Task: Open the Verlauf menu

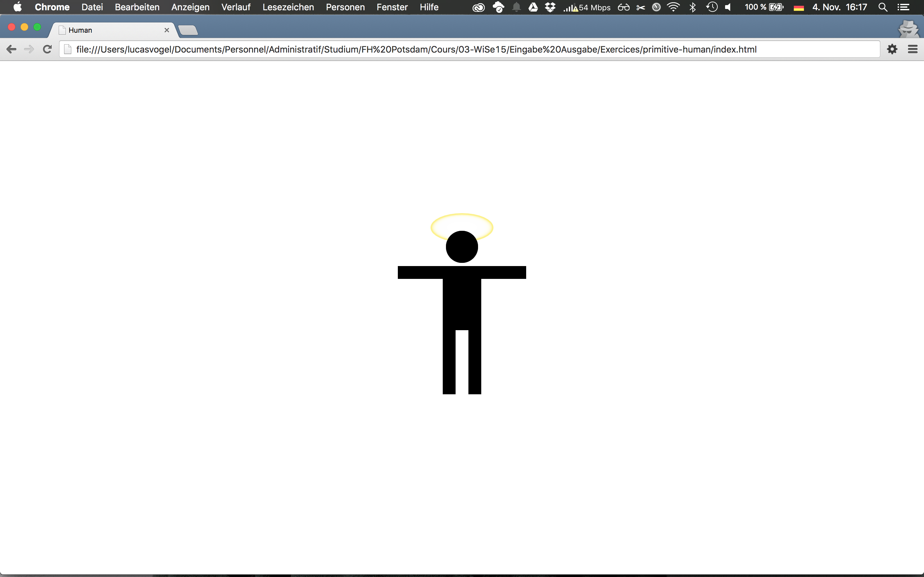Action: coord(235,7)
